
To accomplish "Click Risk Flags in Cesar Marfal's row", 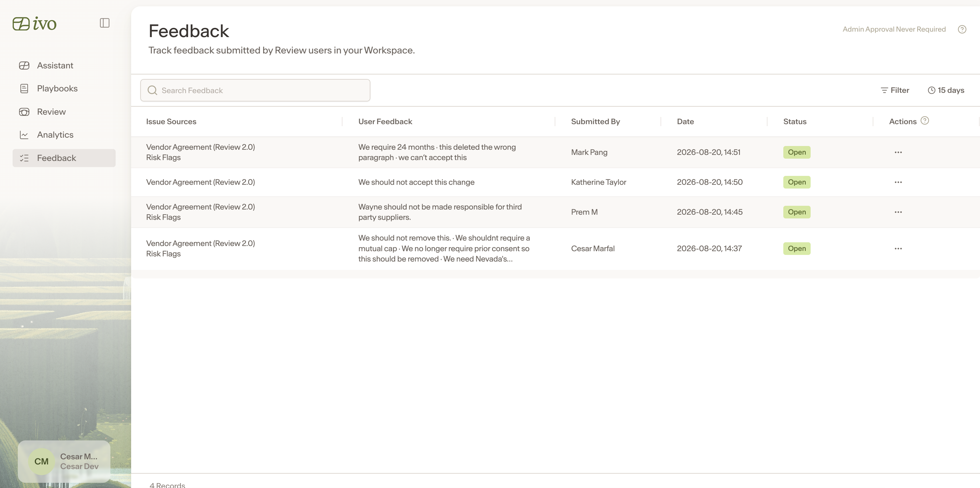I will pos(163,254).
